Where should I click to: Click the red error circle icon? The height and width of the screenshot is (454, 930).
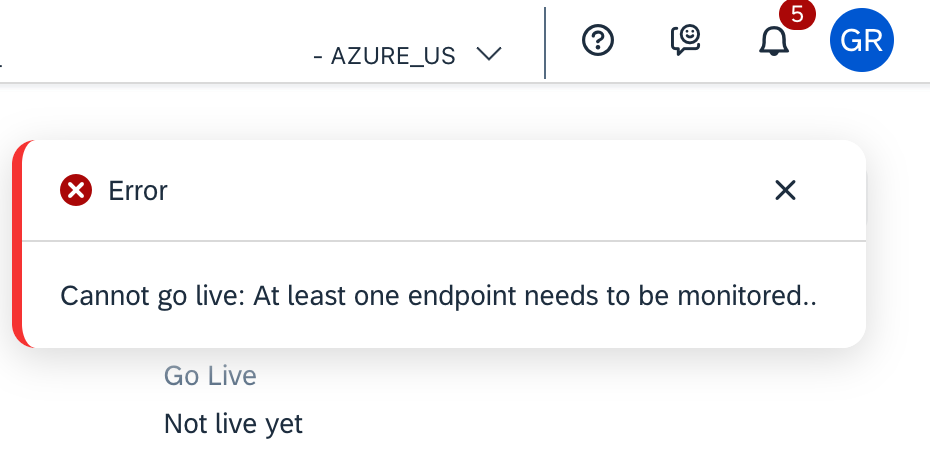[76, 191]
